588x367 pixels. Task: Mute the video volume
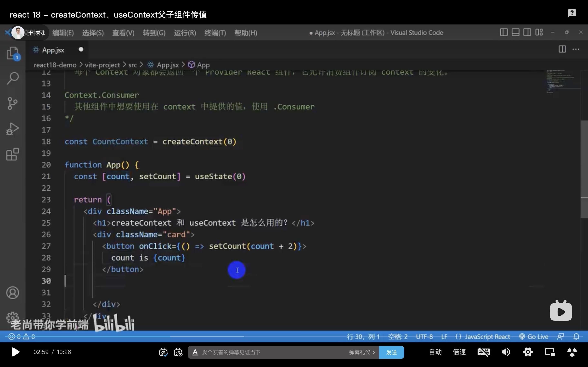(x=506, y=352)
